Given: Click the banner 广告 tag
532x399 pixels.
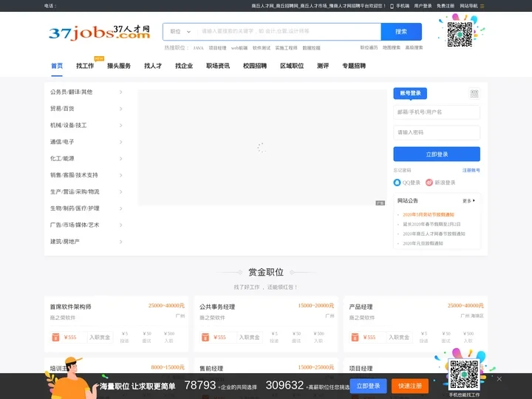Looking at the screenshot, I should [380, 203].
